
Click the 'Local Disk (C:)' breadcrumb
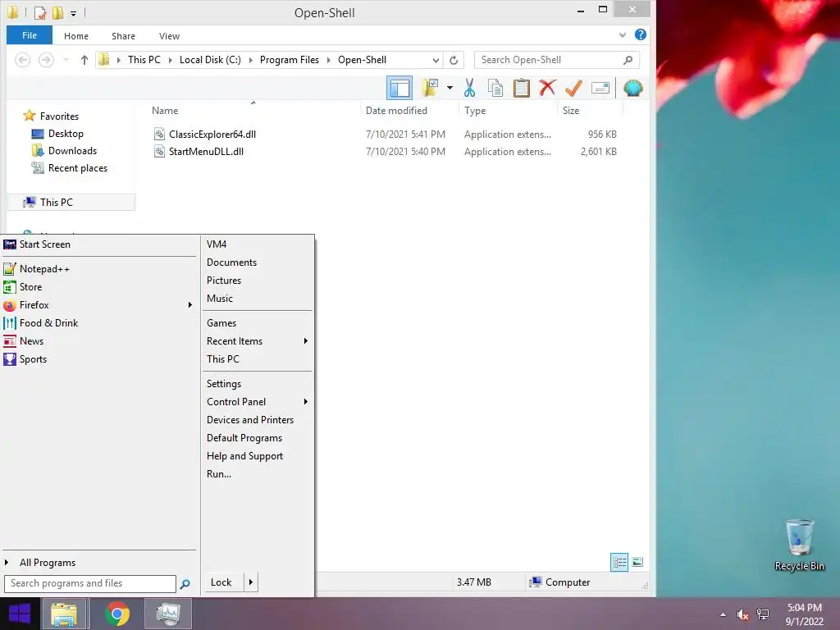pyautogui.click(x=210, y=60)
